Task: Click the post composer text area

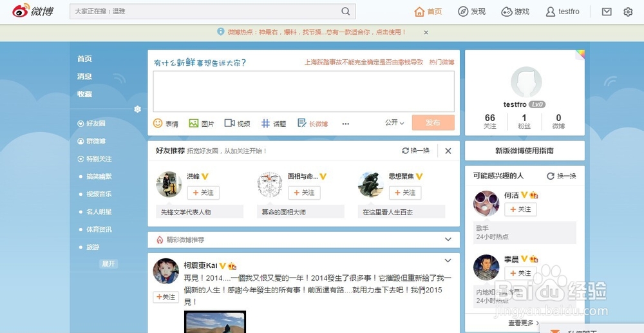Action: point(303,91)
